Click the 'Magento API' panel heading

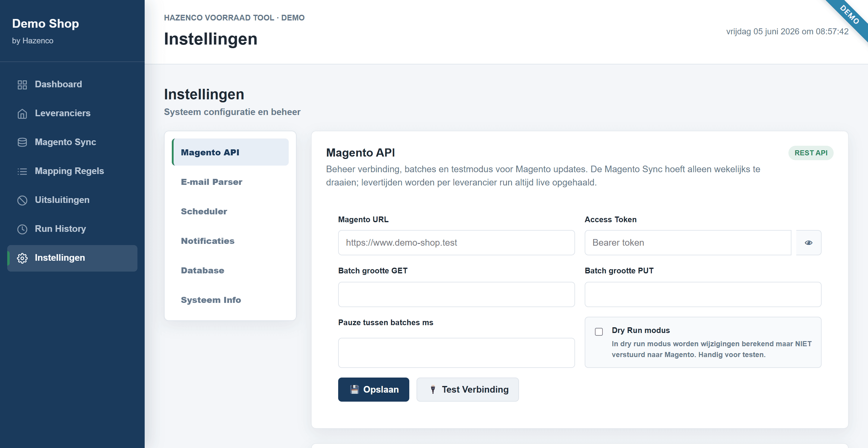tap(360, 153)
